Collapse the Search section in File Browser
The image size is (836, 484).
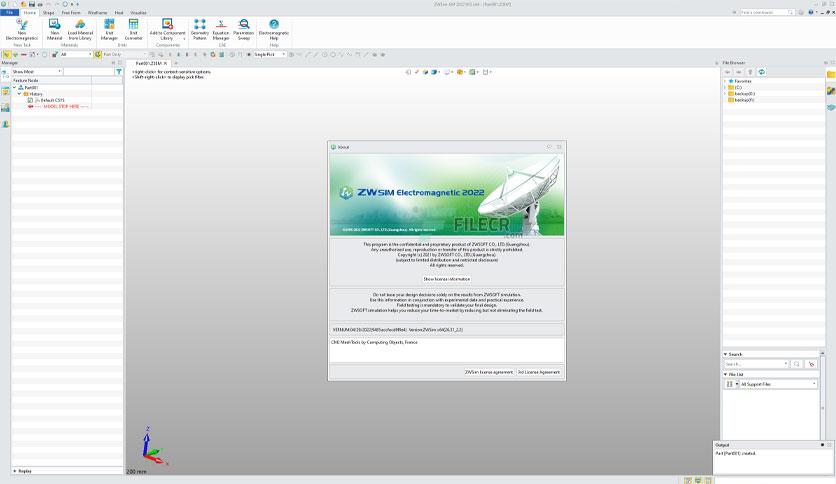[725, 354]
